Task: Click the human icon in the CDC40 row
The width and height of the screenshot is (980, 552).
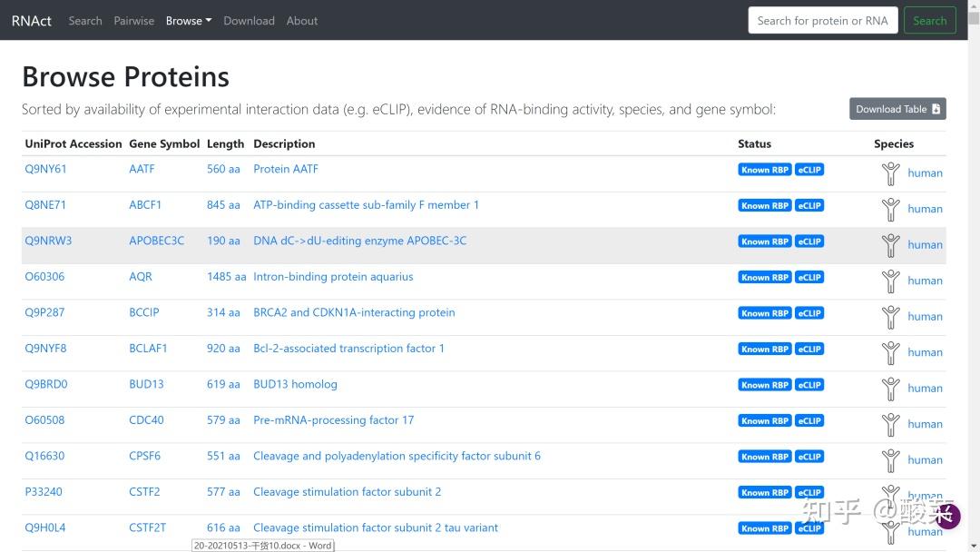Action: [x=890, y=424]
